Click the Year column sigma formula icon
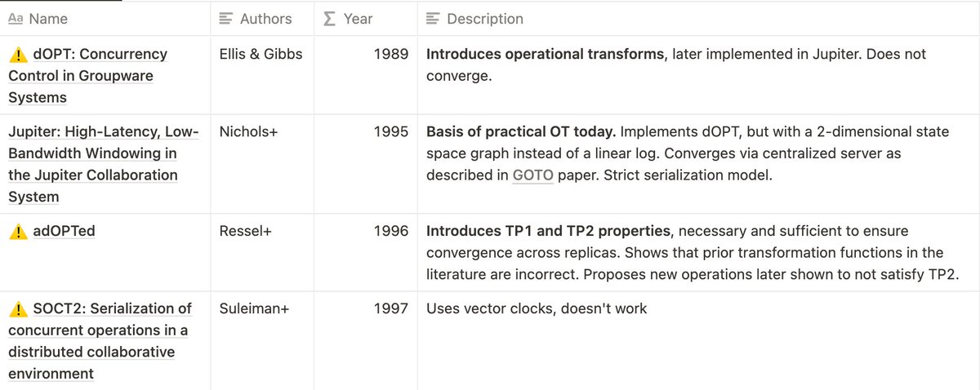Image resolution: width=980 pixels, height=390 pixels. [x=329, y=18]
